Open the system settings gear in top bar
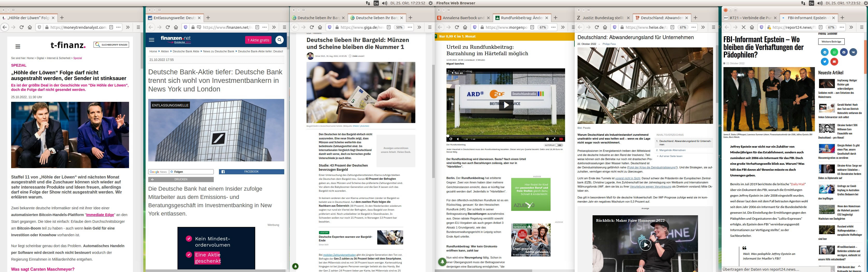868x272 pixels. pos(430,3)
